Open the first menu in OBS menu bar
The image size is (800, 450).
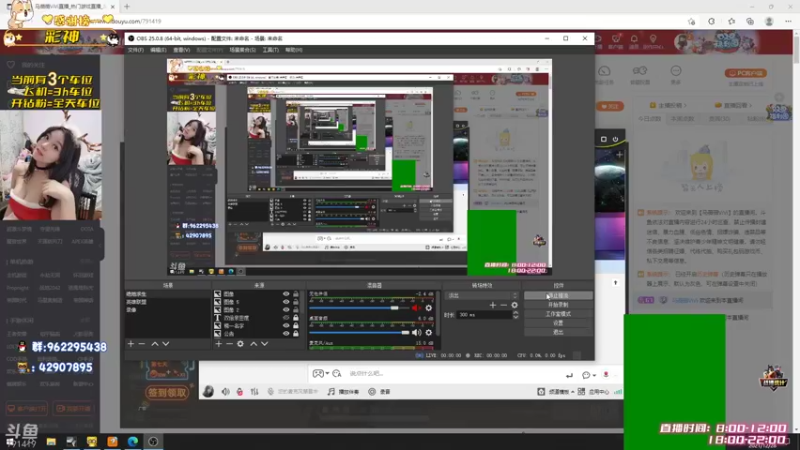[136, 50]
